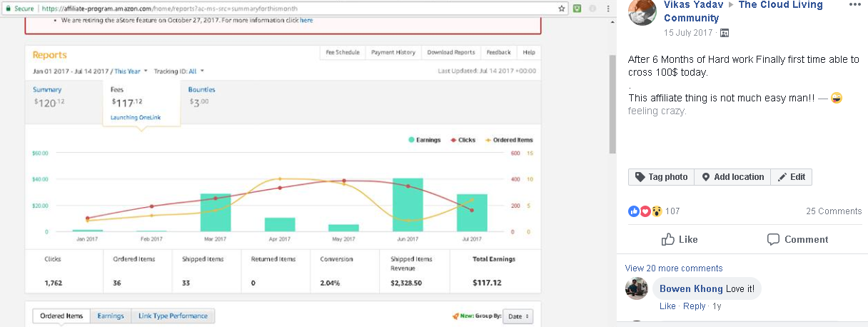Click Bowen Khong's avatar thumbnail
This screenshot has height=327, width=868.
click(636, 288)
